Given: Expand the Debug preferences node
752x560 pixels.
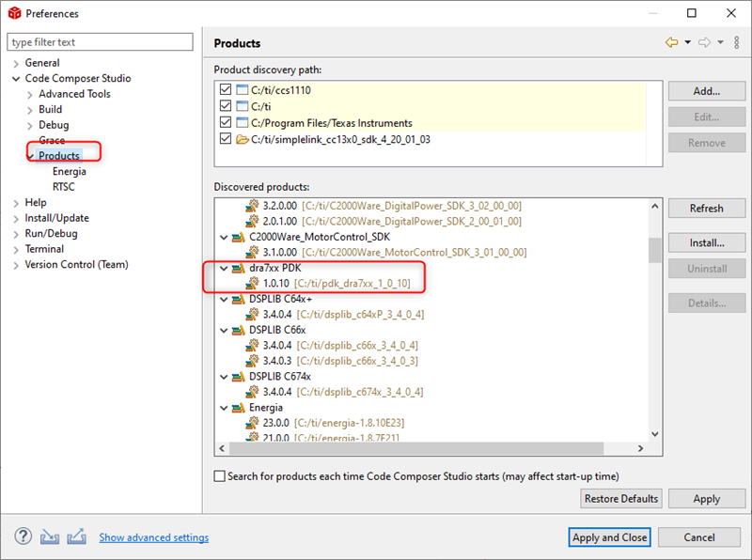Looking at the screenshot, I should 30,125.
